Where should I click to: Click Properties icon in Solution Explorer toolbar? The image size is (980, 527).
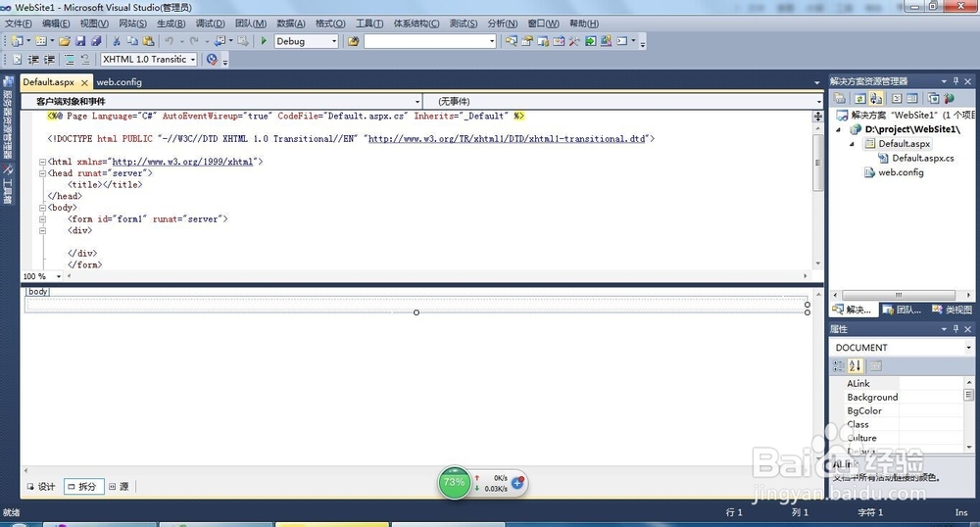pos(840,99)
